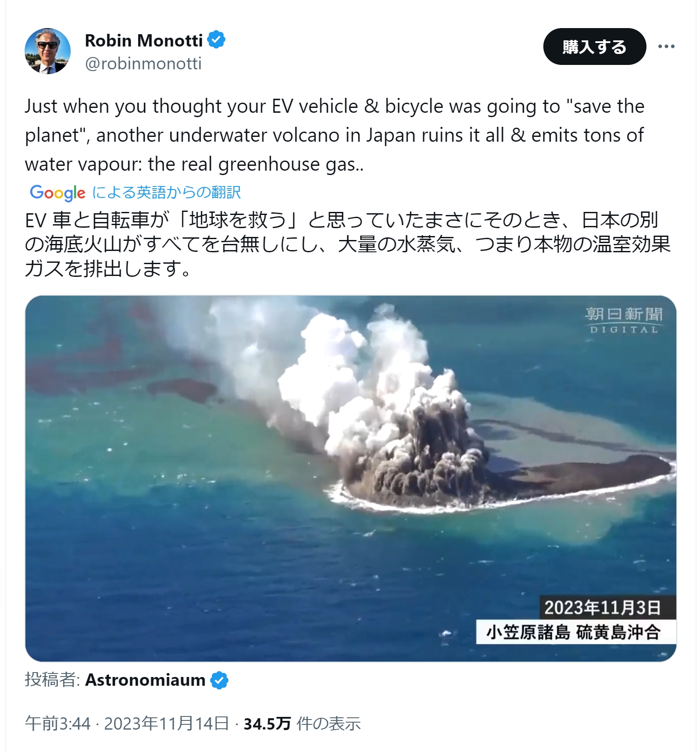Click the 投稿者 label under video
Image resolution: width=700 pixels, height=752 pixels.
[52, 680]
